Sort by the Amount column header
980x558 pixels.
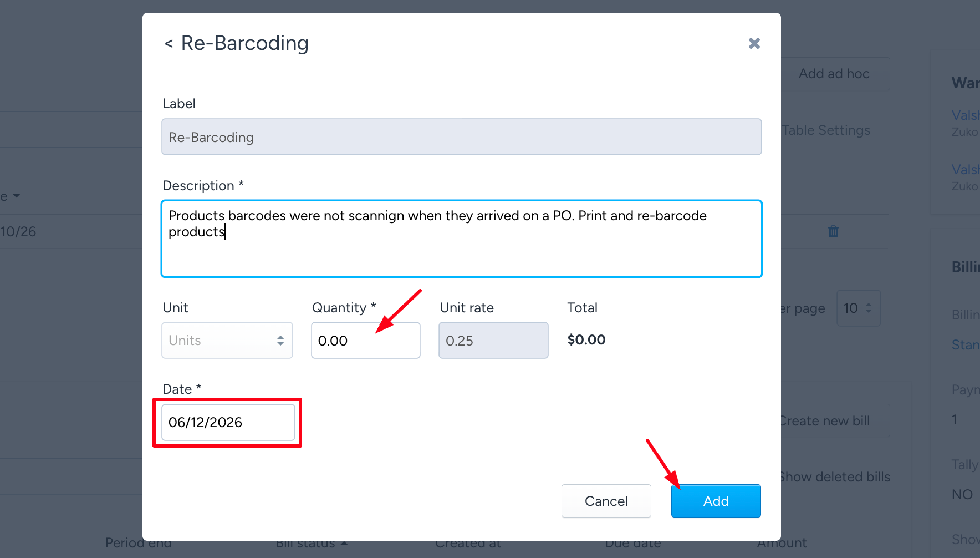pos(782,543)
